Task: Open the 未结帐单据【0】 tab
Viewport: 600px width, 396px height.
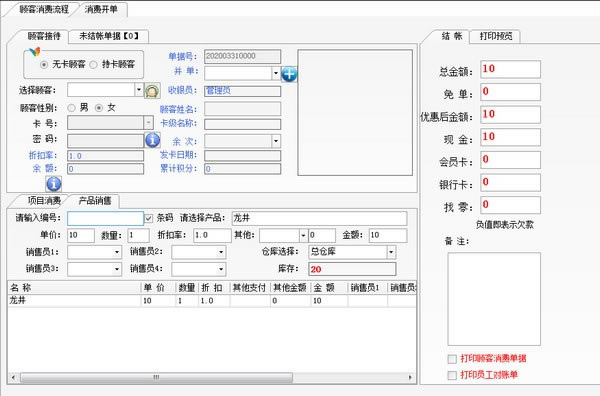Action: [109, 36]
